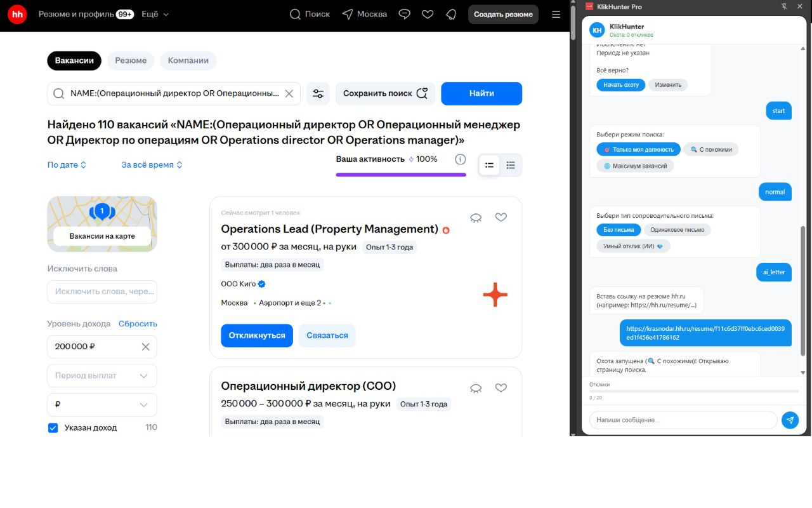
Task: Click the Найти search button
Action: point(481,93)
